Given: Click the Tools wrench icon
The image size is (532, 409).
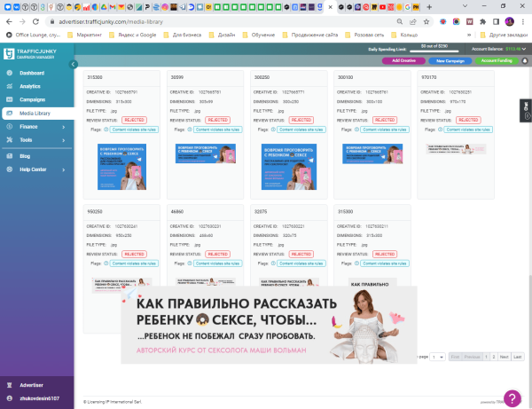Looking at the screenshot, I should click(x=10, y=140).
